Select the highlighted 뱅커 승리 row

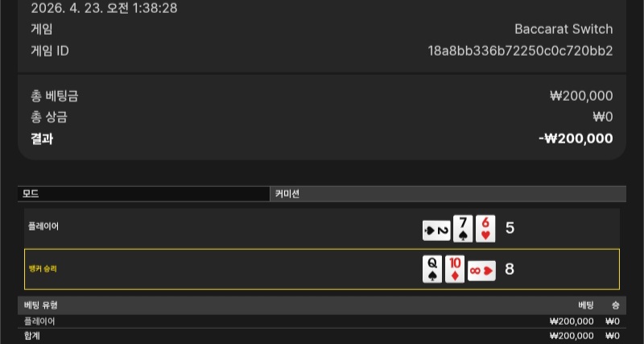coord(322,269)
